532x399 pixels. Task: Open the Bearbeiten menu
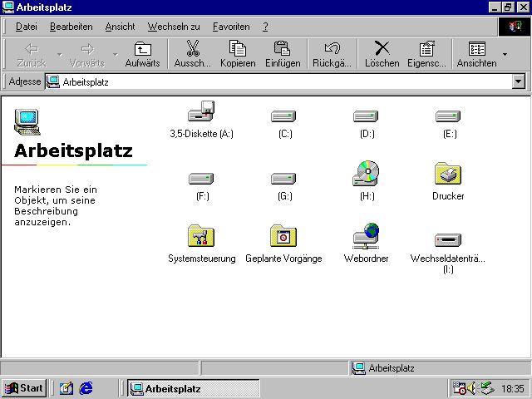(x=71, y=27)
